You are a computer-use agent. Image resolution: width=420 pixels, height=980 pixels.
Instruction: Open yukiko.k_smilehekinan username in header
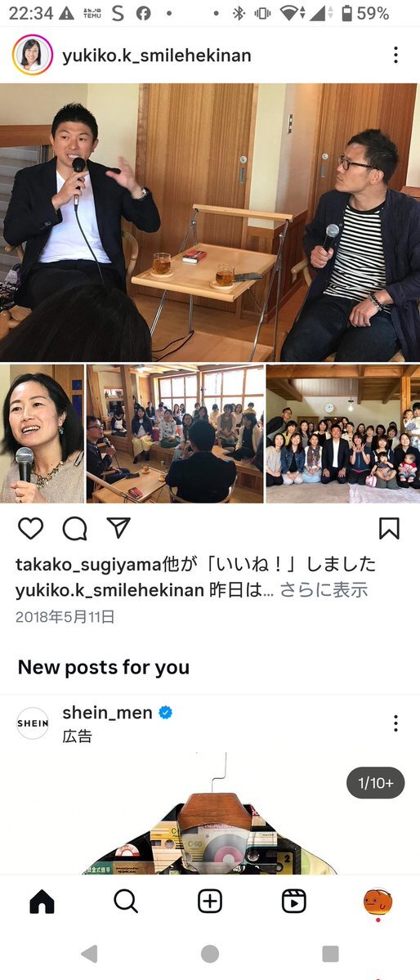tap(156, 56)
